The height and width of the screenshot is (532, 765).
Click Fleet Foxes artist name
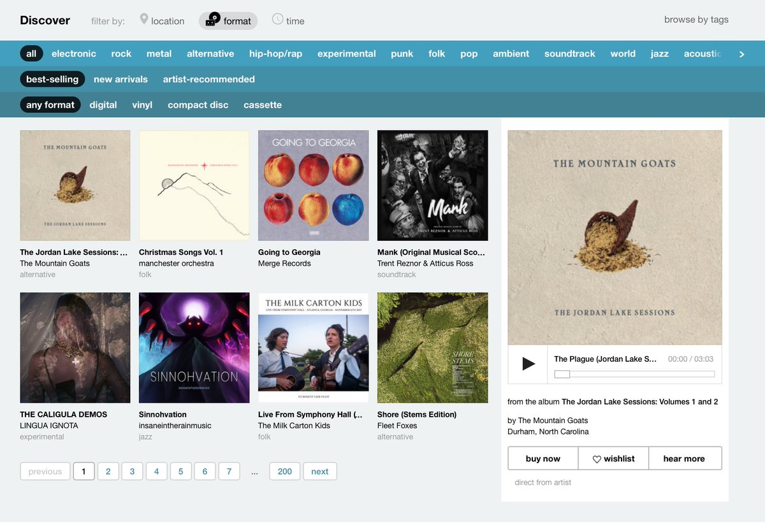tap(397, 426)
